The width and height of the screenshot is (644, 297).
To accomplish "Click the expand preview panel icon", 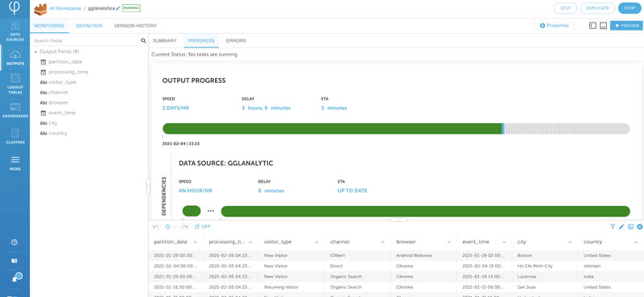I will (x=630, y=226).
